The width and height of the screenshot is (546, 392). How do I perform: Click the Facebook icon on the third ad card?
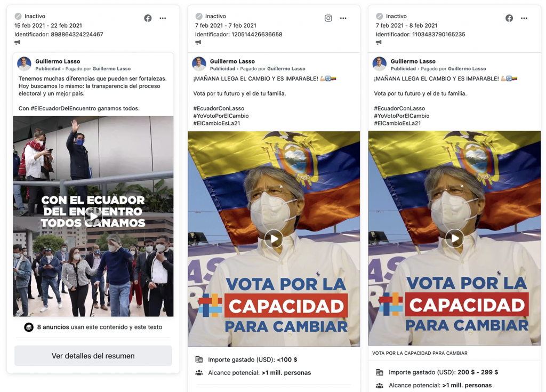(509, 18)
